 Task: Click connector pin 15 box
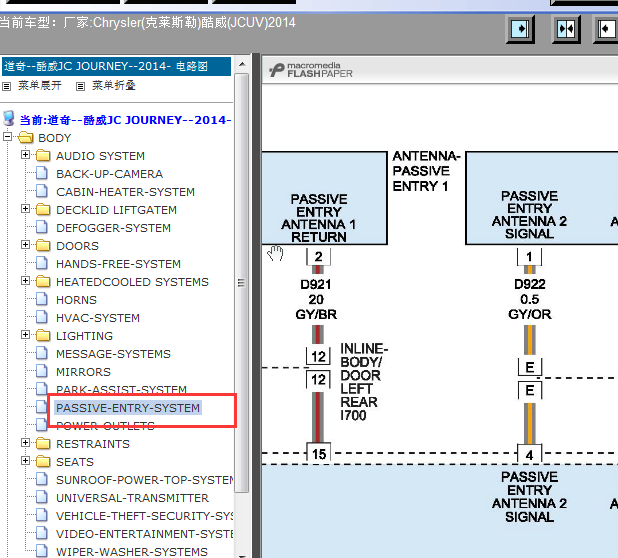point(319,453)
